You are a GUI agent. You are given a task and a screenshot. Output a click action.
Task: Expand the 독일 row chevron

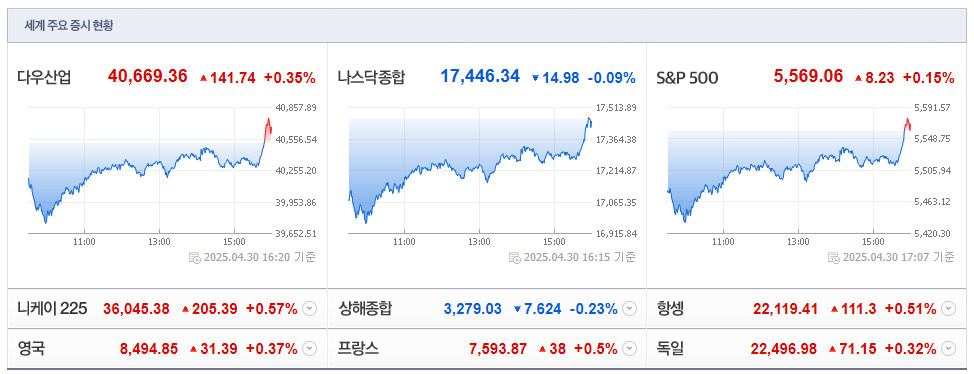[948, 349]
